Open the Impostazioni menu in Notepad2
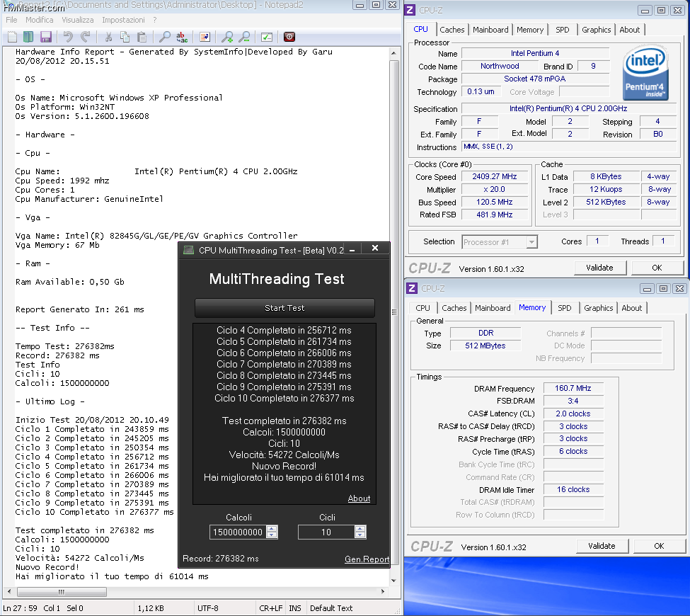The height and width of the screenshot is (616, 690). click(123, 20)
